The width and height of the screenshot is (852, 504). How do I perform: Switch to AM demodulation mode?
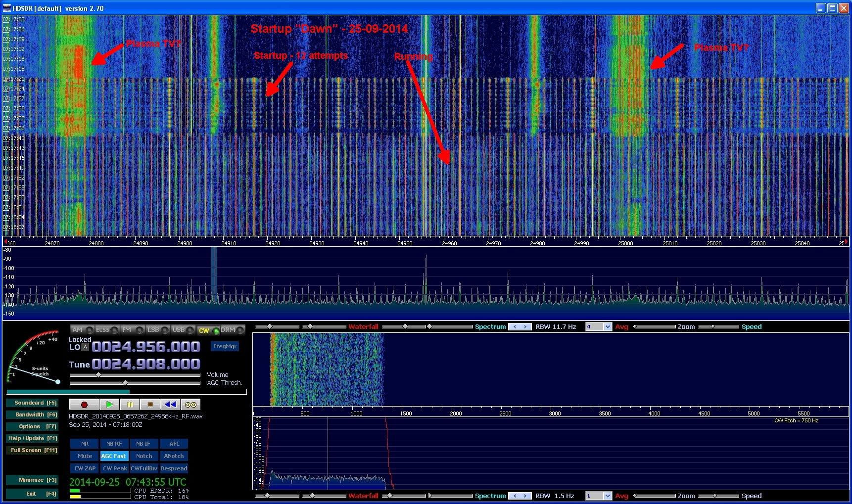coord(82,330)
